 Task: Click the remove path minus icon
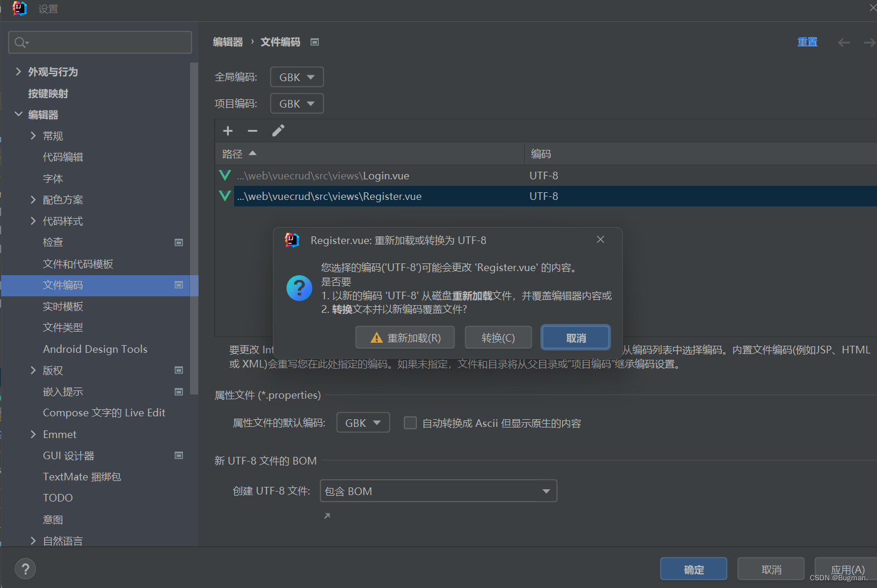[253, 131]
